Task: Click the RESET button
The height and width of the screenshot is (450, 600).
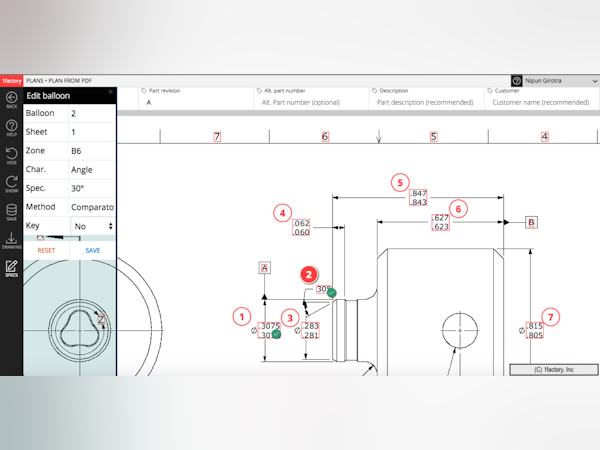Action: click(x=46, y=250)
